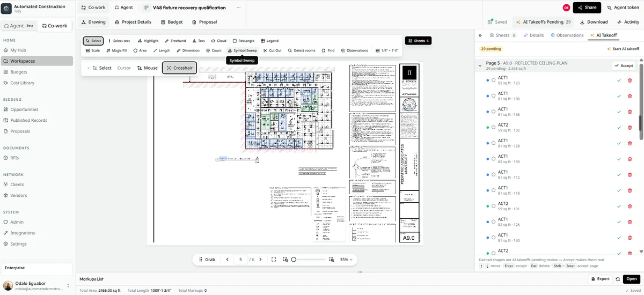The height and width of the screenshot is (295, 644).
Task: Activate the Scale tool
Action: (x=93, y=50)
